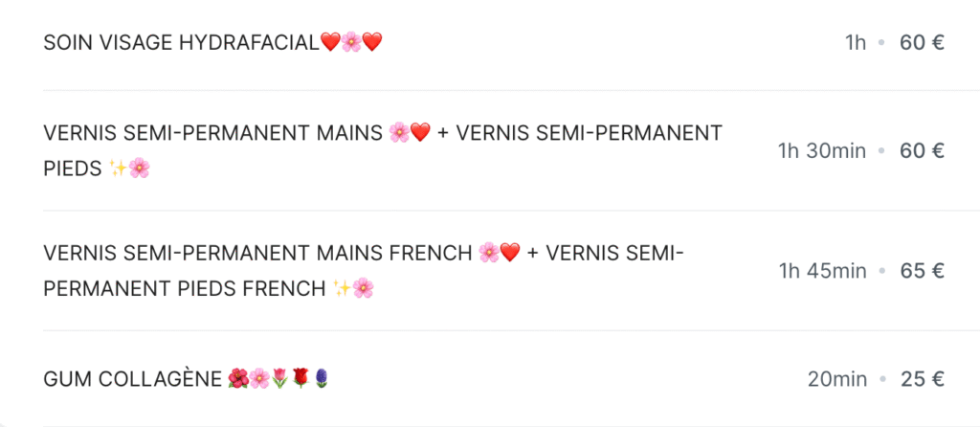Click the 25 € price

tap(922, 379)
